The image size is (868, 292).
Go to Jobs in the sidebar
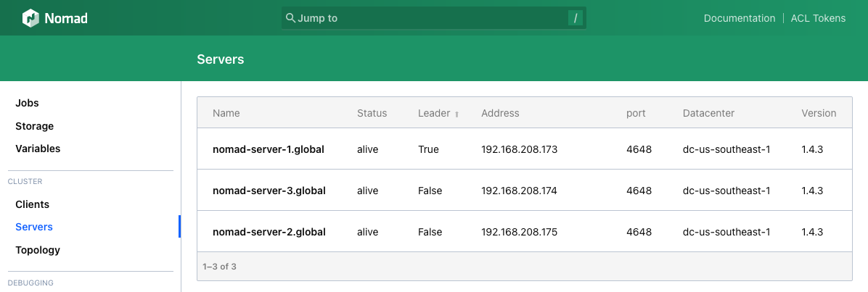click(27, 103)
